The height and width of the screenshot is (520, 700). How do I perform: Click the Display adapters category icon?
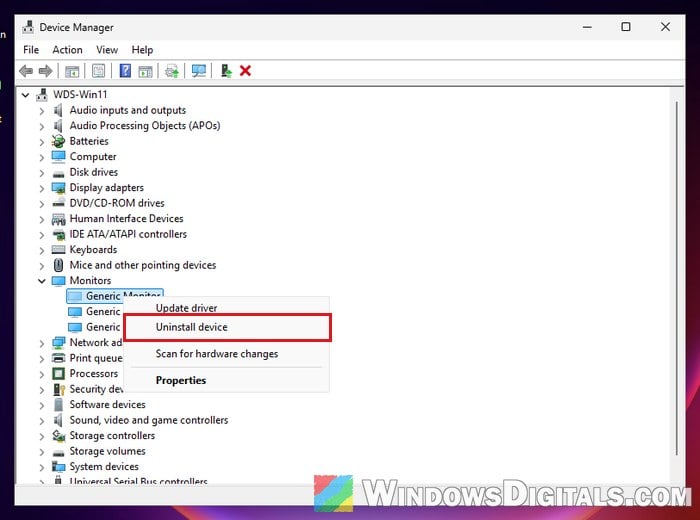58,187
